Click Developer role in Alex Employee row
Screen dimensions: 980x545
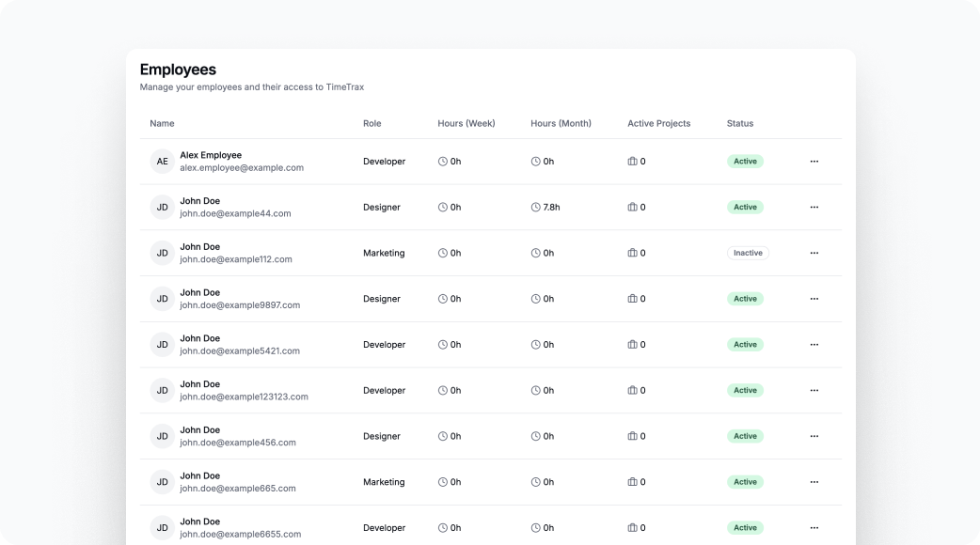pyautogui.click(x=384, y=161)
